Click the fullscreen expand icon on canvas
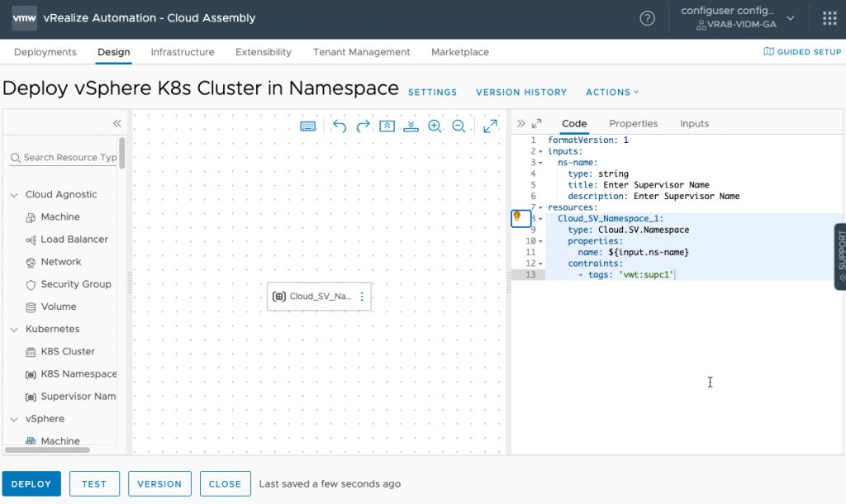Image resolution: width=846 pixels, height=504 pixels. (x=490, y=126)
